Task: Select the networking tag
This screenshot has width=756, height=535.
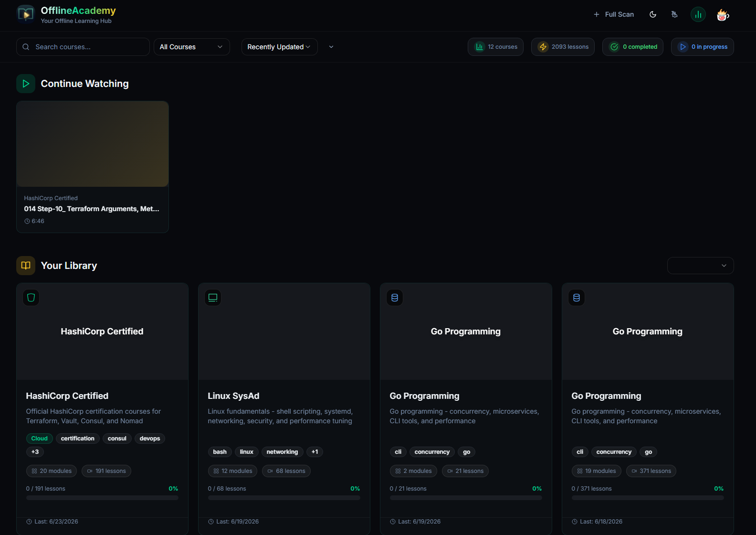Action: (282, 452)
